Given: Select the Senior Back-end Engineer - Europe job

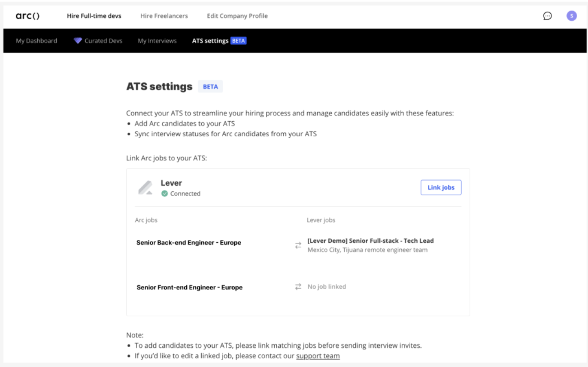Looking at the screenshot, I should [189, 242].
